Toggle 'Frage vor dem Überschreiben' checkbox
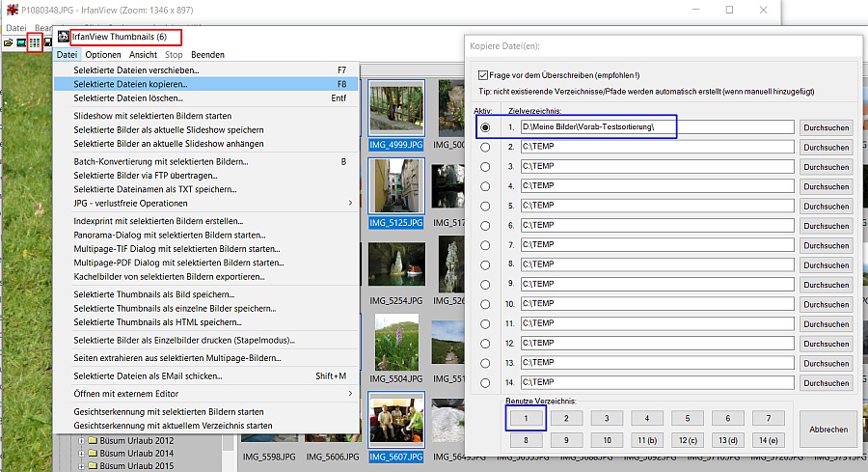This screenshot has height=472, width=868. click(483, 74)
